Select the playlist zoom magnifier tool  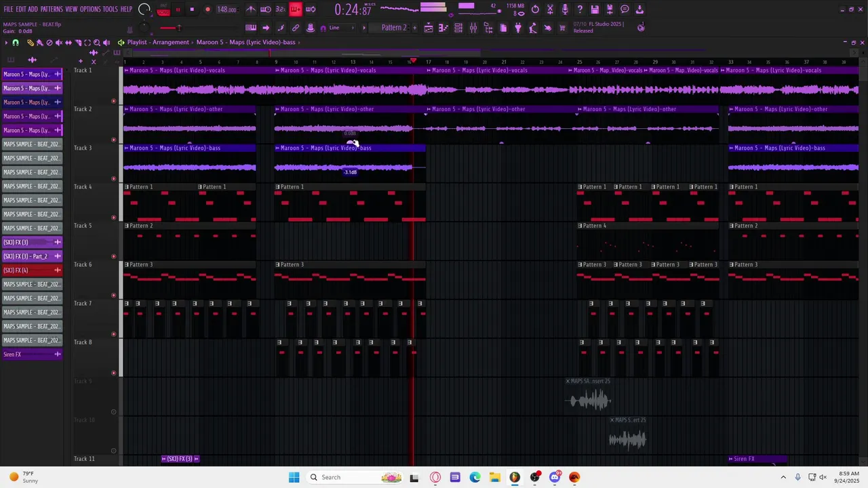click(x=96, y=42)
